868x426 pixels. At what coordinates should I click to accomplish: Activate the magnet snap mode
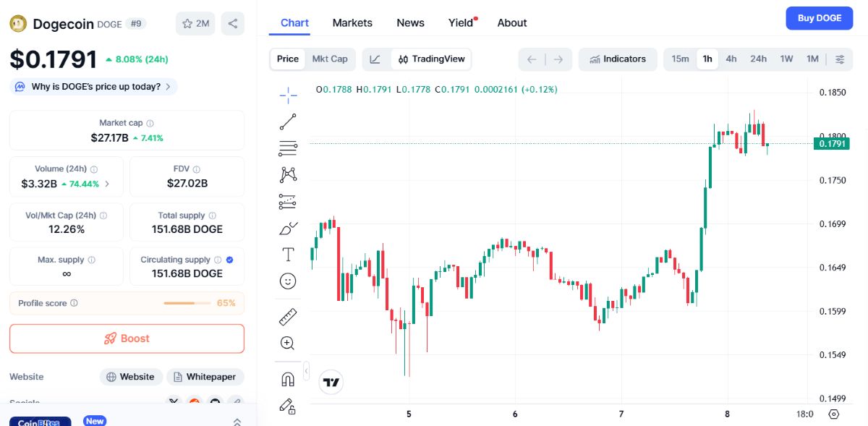pos(288,379)
